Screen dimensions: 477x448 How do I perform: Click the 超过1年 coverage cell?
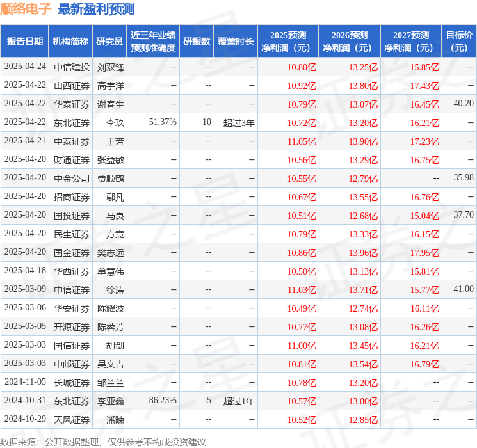[239, 401]
